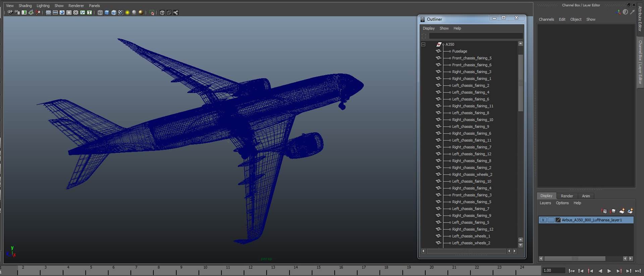Toggle the Resolution Gate icon
644x276 pixels.
point(62,12)
